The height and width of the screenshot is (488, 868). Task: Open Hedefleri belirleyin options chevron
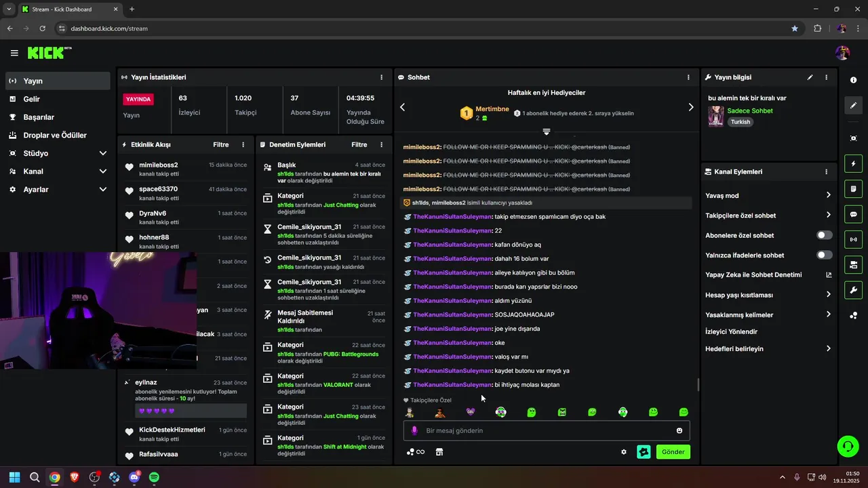828,349
